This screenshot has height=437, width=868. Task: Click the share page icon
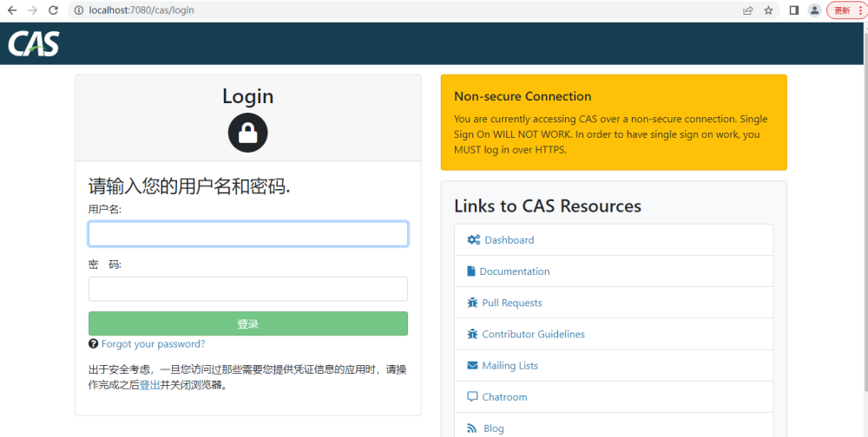[x=748, y=10]
